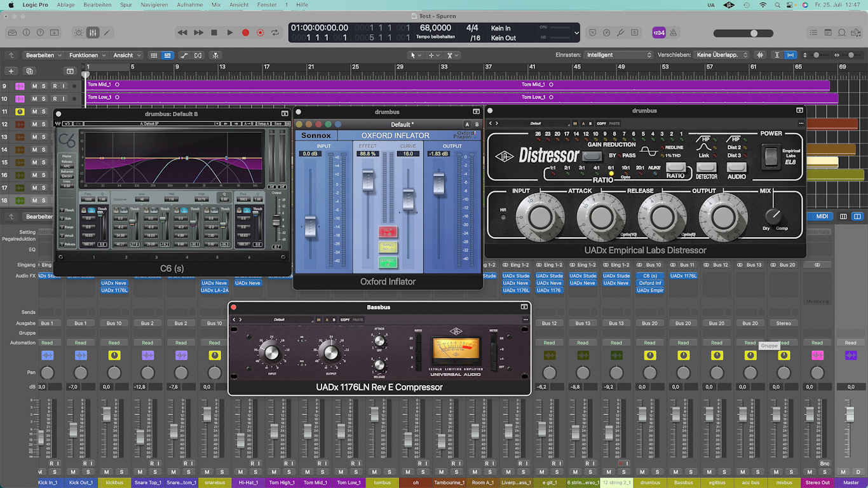
Task: Open the Loop Browser icon
Action: [x=842, y=32]
